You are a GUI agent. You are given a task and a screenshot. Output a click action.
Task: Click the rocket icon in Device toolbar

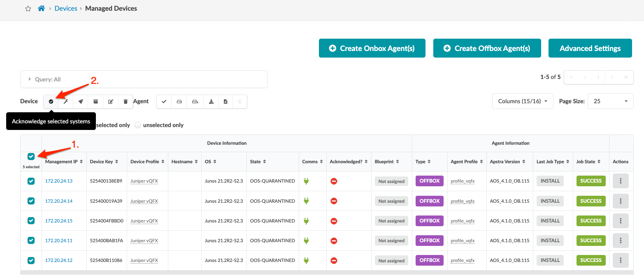click(81, 102)
